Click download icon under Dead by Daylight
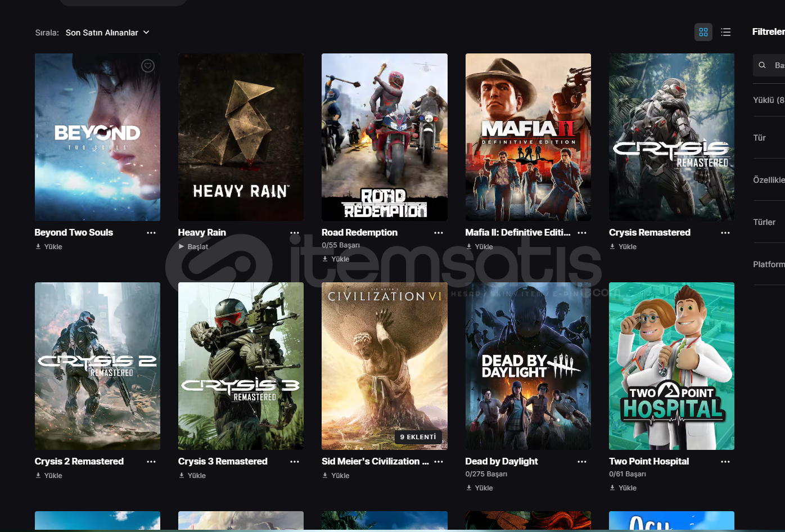Screen dimensions: 785x532 tap(468, 488)
